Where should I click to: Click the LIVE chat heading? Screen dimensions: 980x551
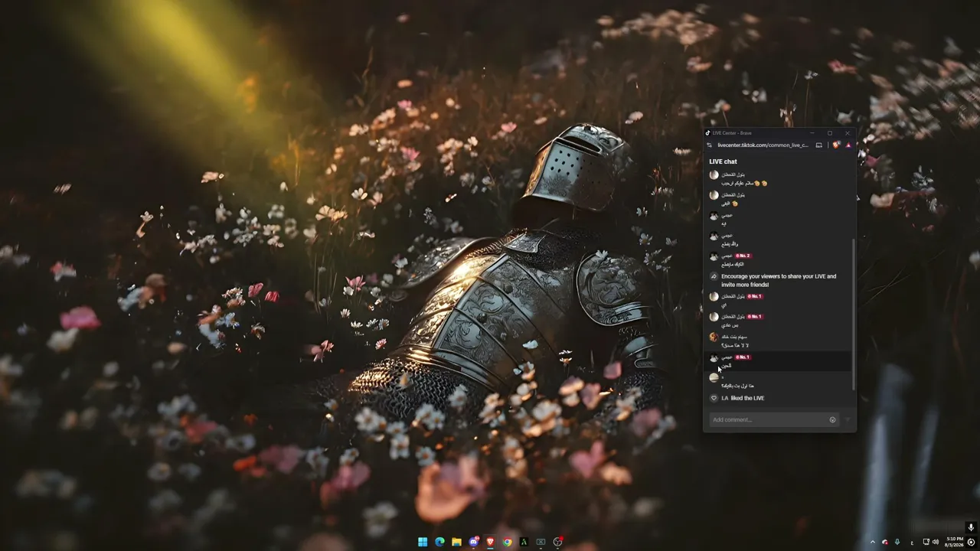point(723,161)
